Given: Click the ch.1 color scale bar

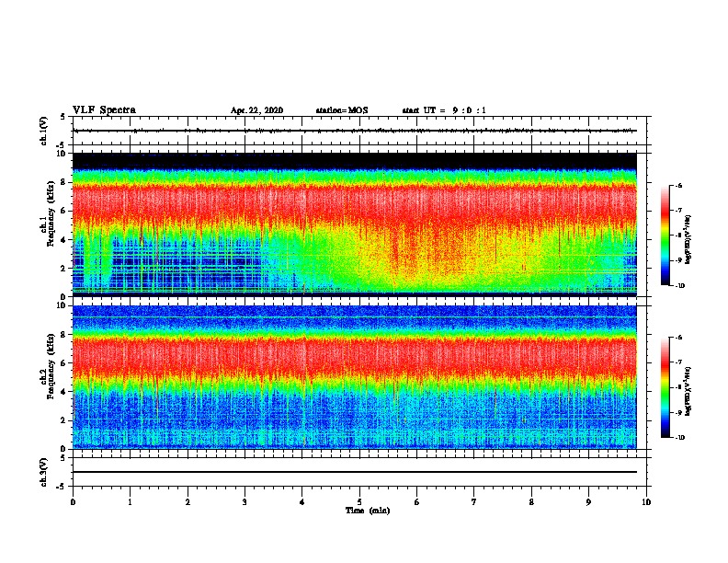Looking at the screenshot, I should (x=665, y=236).
